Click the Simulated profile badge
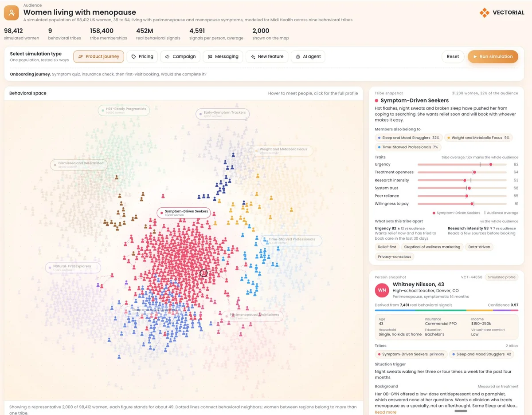The image size is (532, 415). click(x=501, y=277)
